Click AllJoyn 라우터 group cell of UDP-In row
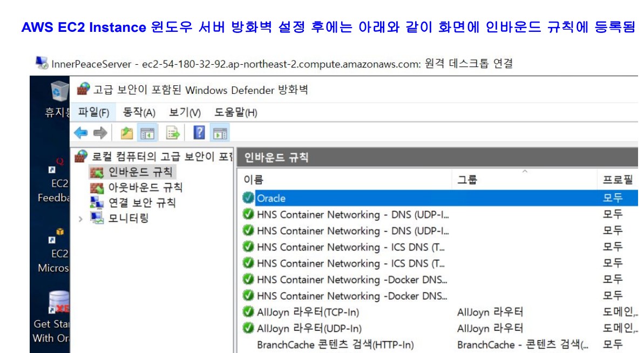This screenshot has width=644, height=353. 490,328
